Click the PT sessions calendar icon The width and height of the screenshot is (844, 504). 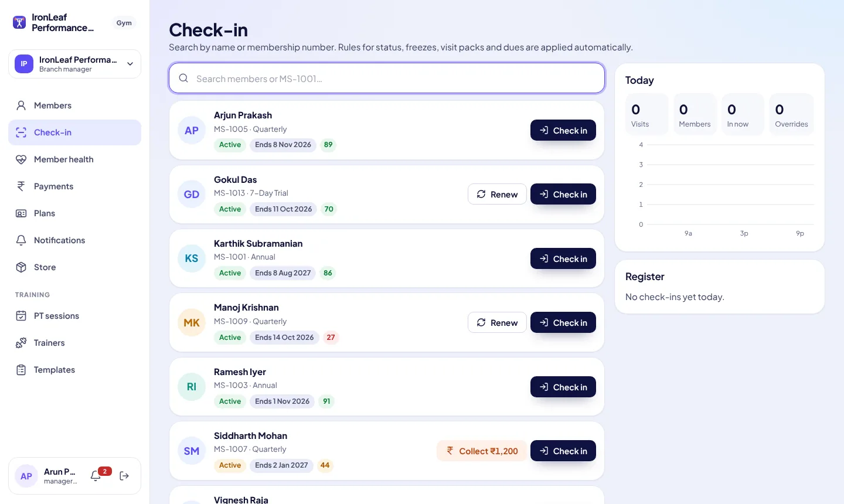pos(21,316)
